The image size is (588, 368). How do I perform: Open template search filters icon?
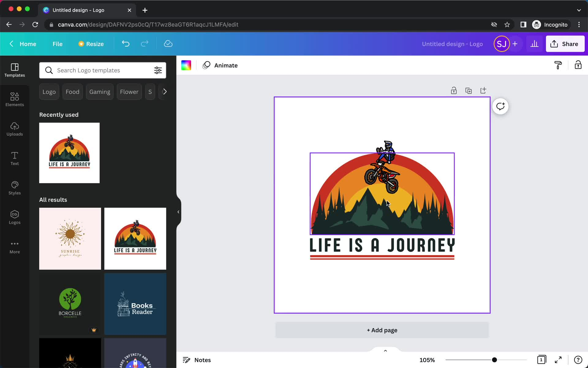pyautogui.click(x=158, y=70)
